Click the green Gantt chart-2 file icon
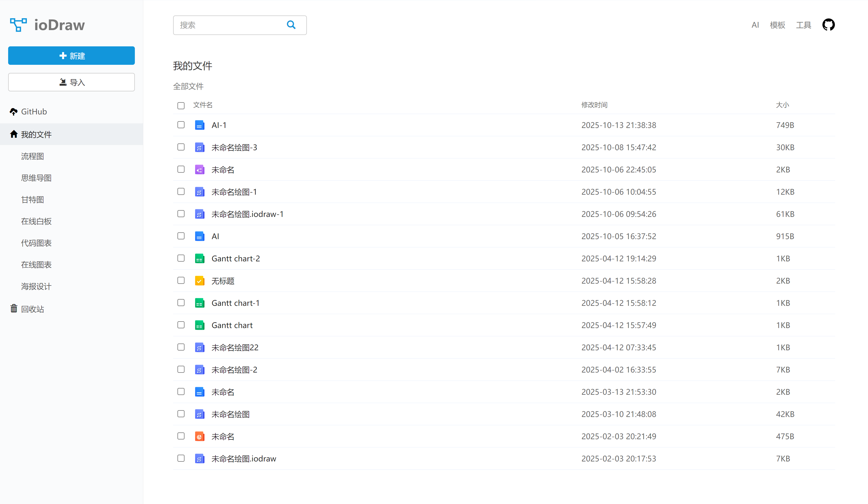Image resolution: width=868 pixels, height=504 pixels. point(199,259)
